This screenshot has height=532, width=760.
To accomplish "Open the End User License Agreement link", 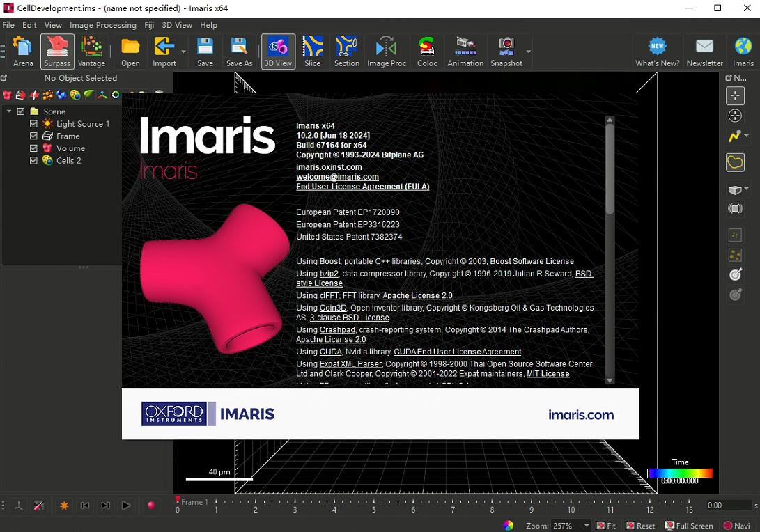I will [362, 187].
